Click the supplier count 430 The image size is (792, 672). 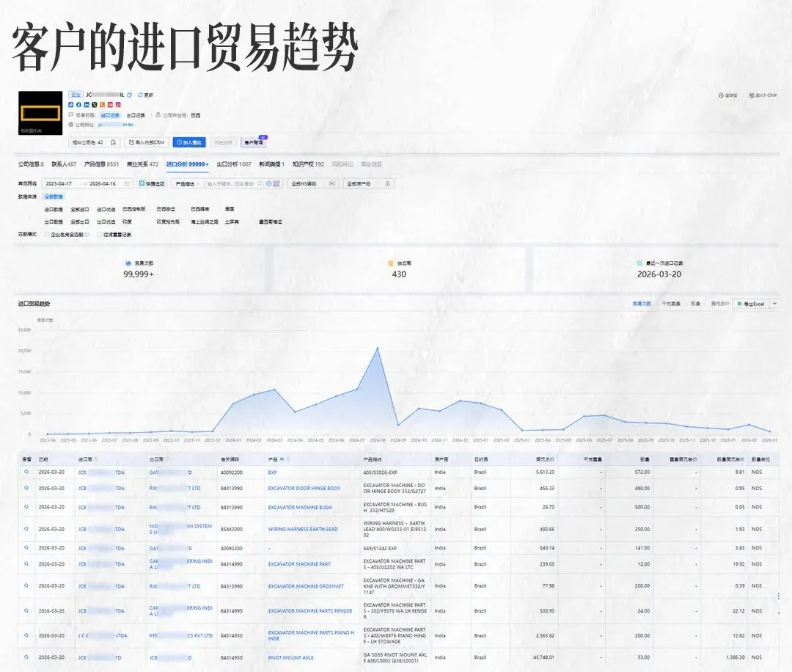coord(399,274)
